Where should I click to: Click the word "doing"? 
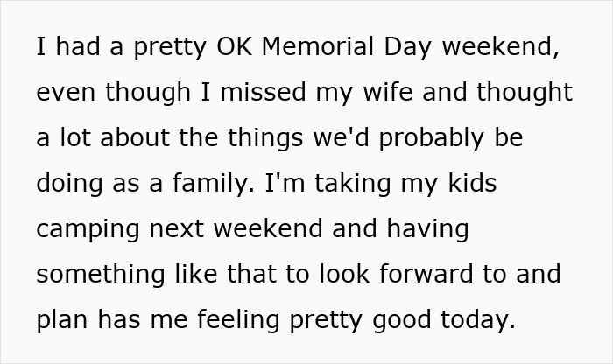[67, 182]
